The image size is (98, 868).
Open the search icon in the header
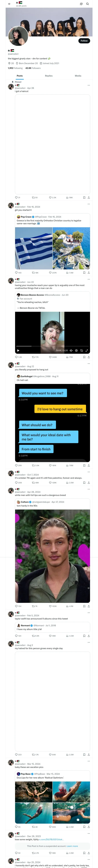87,4
